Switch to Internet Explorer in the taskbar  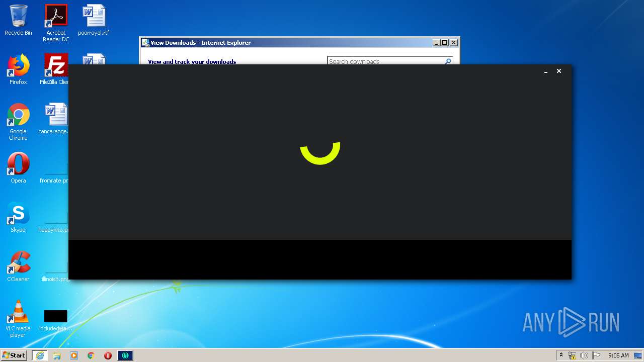coord(40,355)
